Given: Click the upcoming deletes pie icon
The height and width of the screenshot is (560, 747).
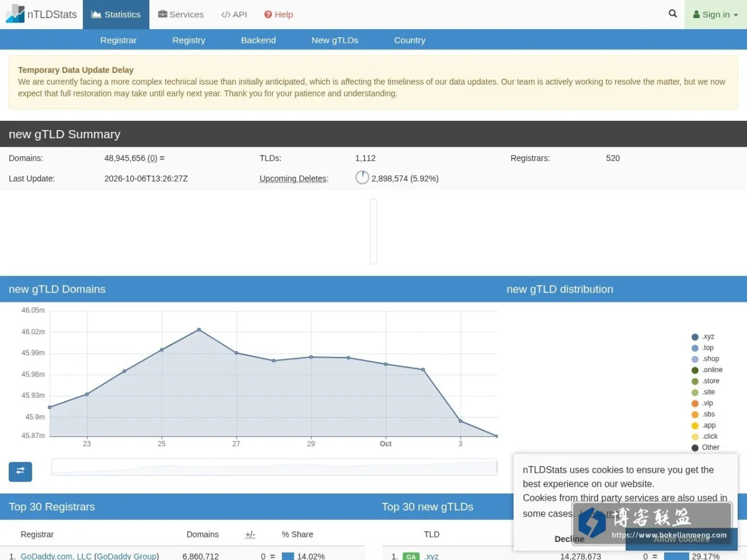Looking at the screenshot, I should tap(362, 178).
